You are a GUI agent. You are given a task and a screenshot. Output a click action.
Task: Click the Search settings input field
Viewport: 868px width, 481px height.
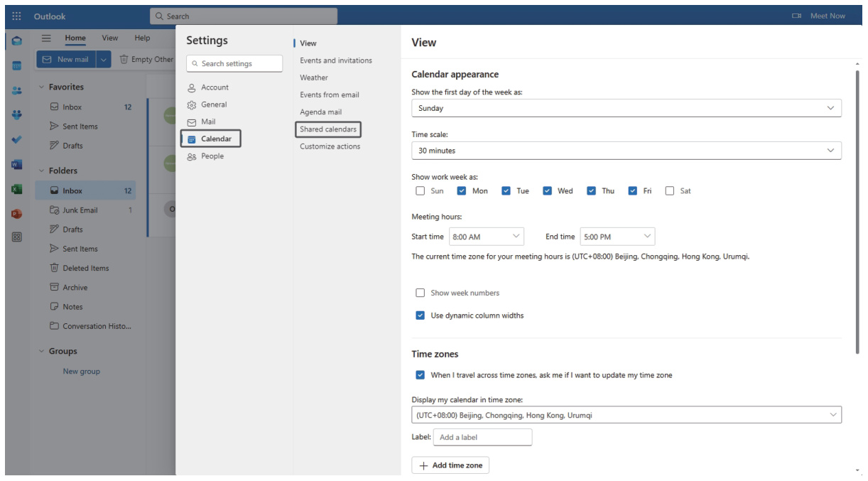[x=234, y=64]
